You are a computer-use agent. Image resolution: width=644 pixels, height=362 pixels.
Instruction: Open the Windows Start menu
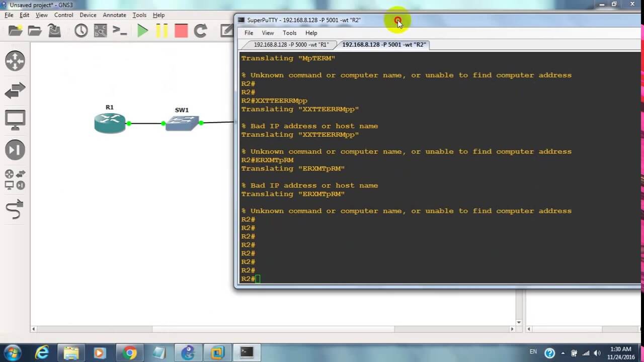click(12, 352)
